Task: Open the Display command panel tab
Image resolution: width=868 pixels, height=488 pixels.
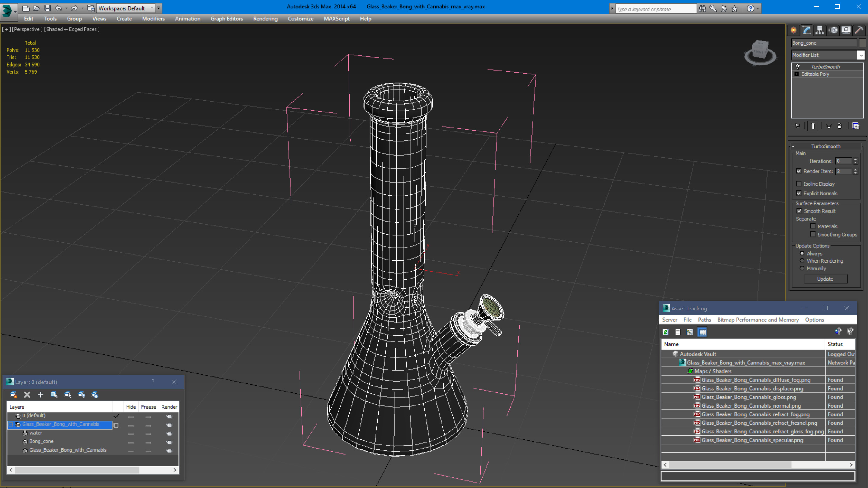Action: pyautogui.click(x=846, y=30)
